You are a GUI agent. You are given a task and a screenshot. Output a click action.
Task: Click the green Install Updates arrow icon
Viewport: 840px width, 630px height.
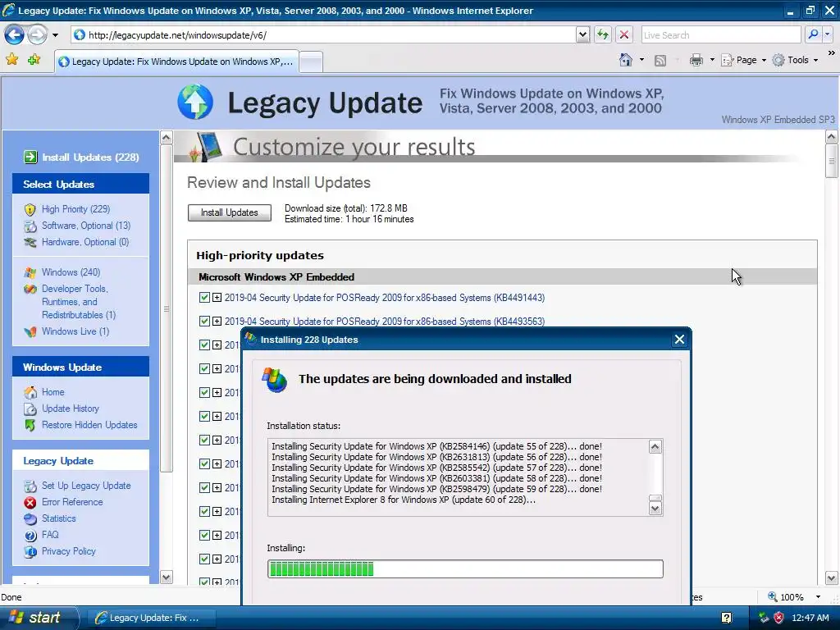pos(30,157)
